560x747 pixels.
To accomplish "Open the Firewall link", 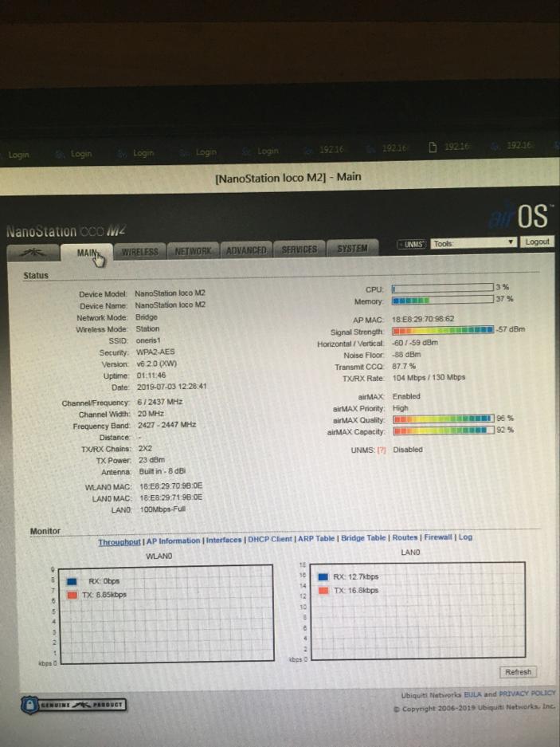I will pos(438,537).
